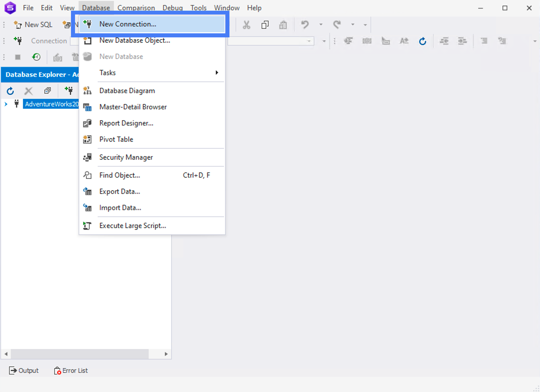Click the New SQL toolbar button
This screenshot has height=392, width=540.
pyautogui.click(x=33, y=25)
